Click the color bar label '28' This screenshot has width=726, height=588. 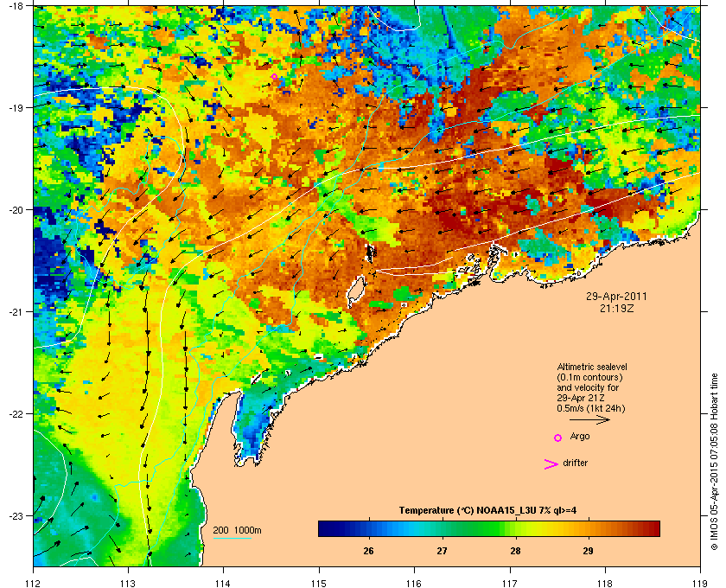pyautogui.click(x=515, y=551)
